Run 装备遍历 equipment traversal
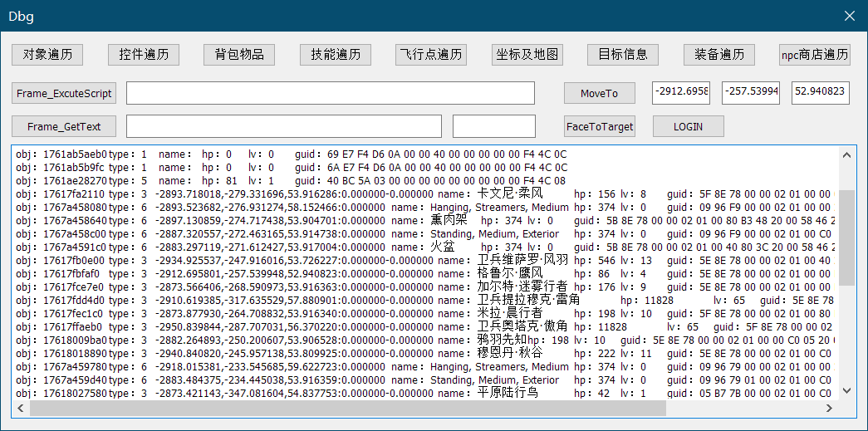868x431 pixels. click(x=719, y=55)
